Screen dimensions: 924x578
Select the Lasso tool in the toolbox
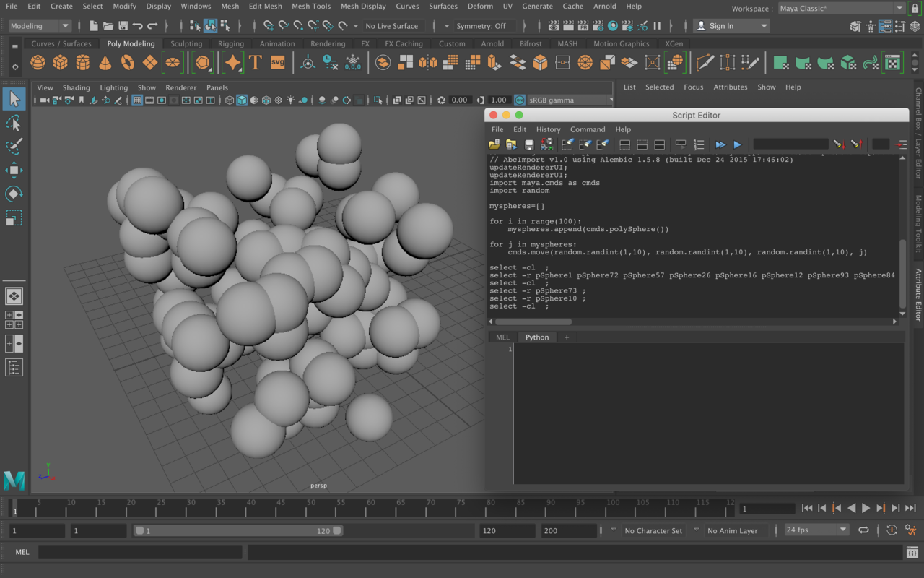(14, 122)
